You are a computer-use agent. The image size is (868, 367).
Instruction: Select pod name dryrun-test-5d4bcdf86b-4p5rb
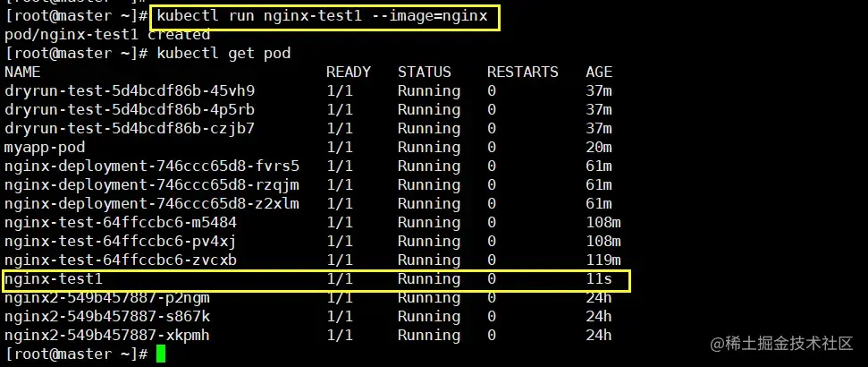click(x=130, y=110)
